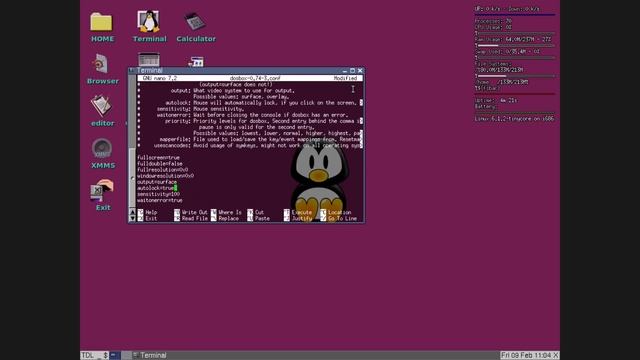This screenshot has height=360, width=640.
Task: Launch the Terminal desktop icon with Tux
Action: (149, 26)
